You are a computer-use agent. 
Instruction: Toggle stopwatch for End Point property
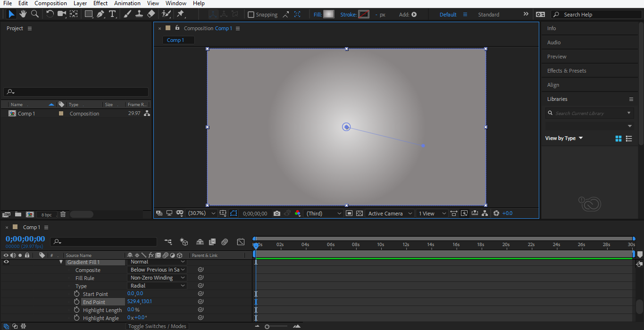(76, 302)
